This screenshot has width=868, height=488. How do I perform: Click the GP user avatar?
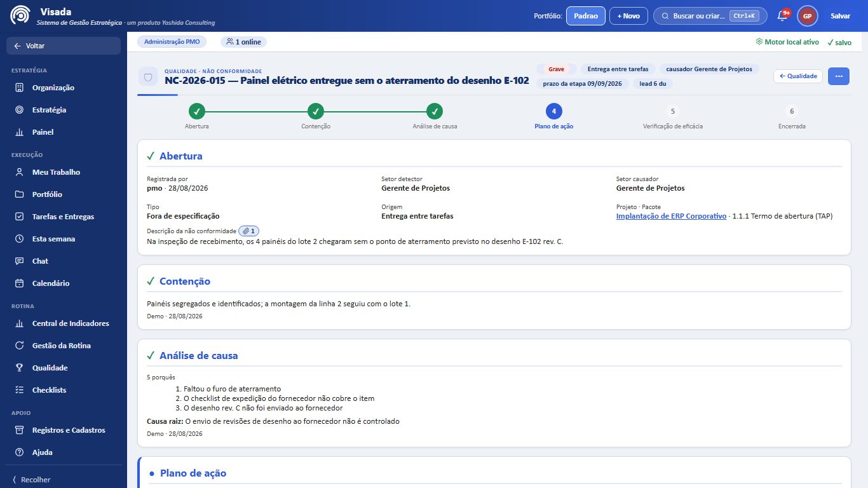click(807, 16)
